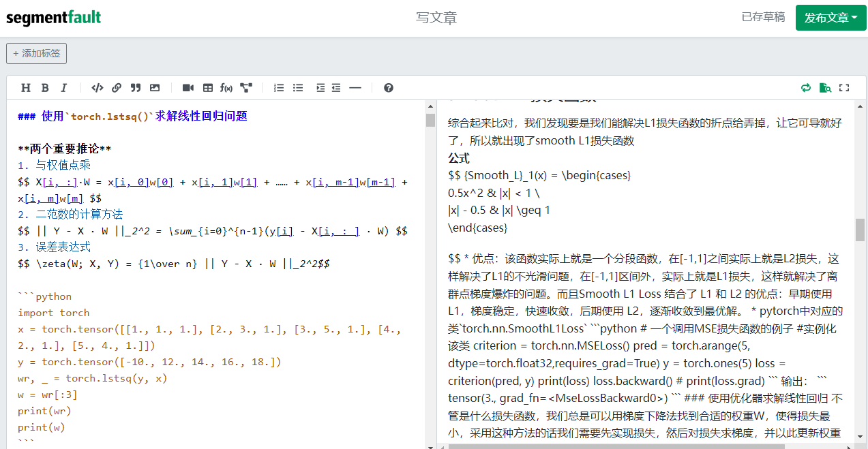Create an ordered numbered list
The height and width of the screenshot is (449, 868).
tap(279, 88)
